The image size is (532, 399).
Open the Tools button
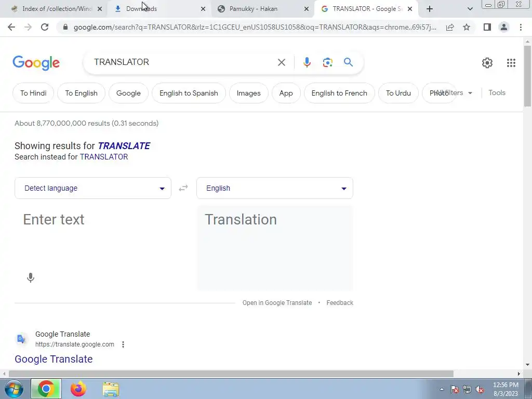coord(497,92)
